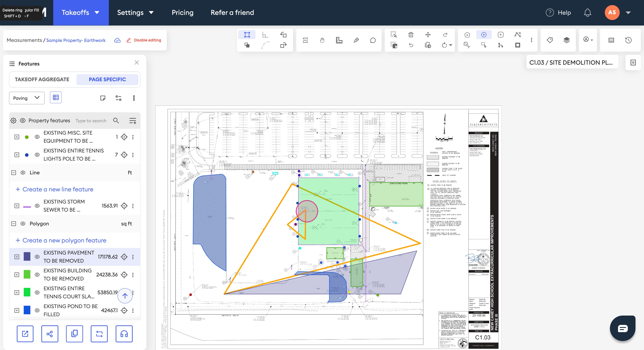Click the comment bubble tool
Screen dimensions: 644x350
pyautogui.click(x=373, y=40)
